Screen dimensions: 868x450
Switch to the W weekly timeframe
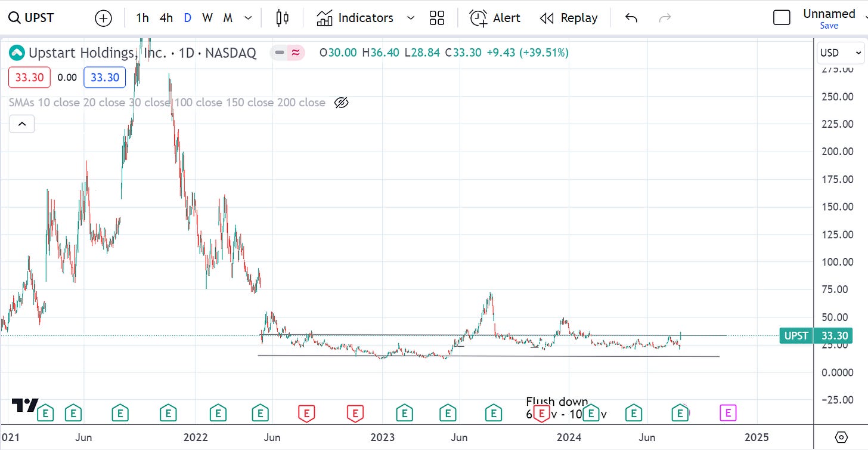point(207,18)
